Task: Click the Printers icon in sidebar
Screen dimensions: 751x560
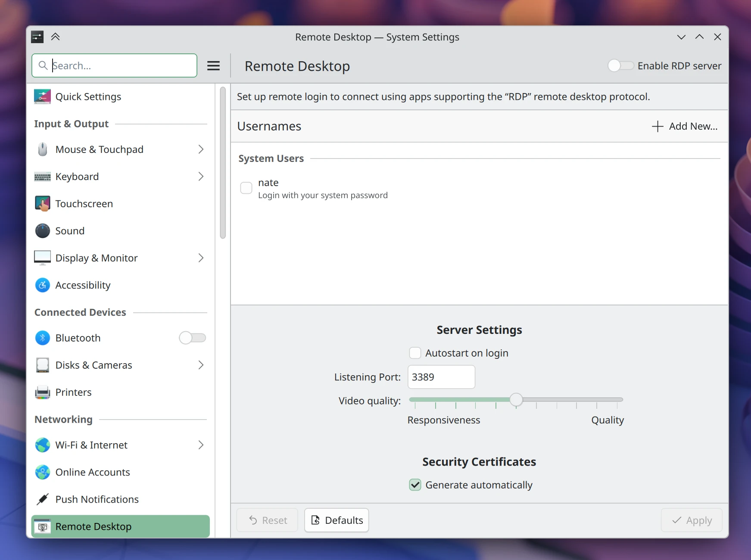Action: [x=42, y=392]
